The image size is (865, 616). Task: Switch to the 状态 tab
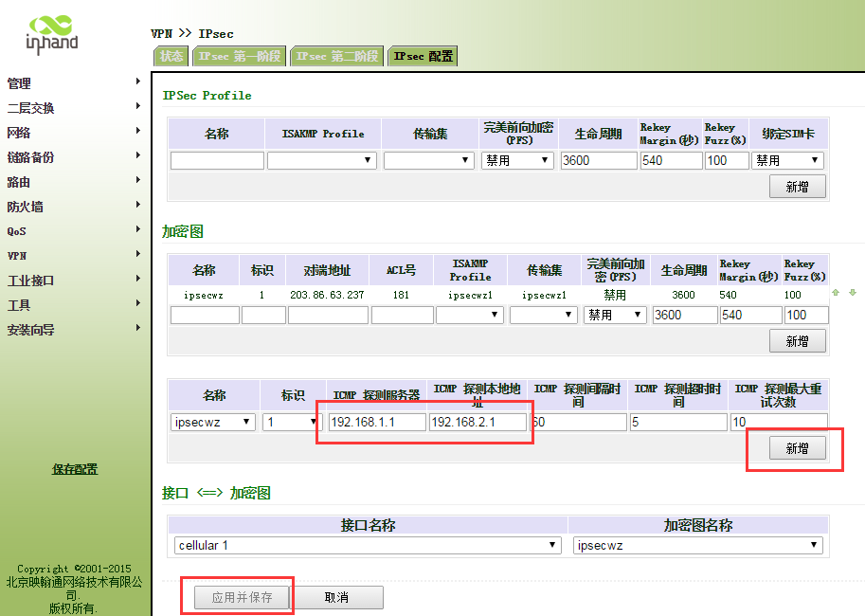pos(171,56)
